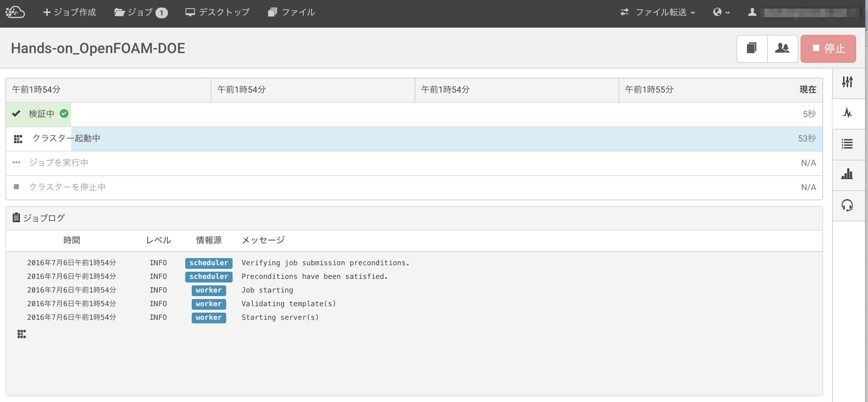This screenshot has width=868, height=402.
Task: Select the クラスターを停止中 status row
Action: (414, 187)
